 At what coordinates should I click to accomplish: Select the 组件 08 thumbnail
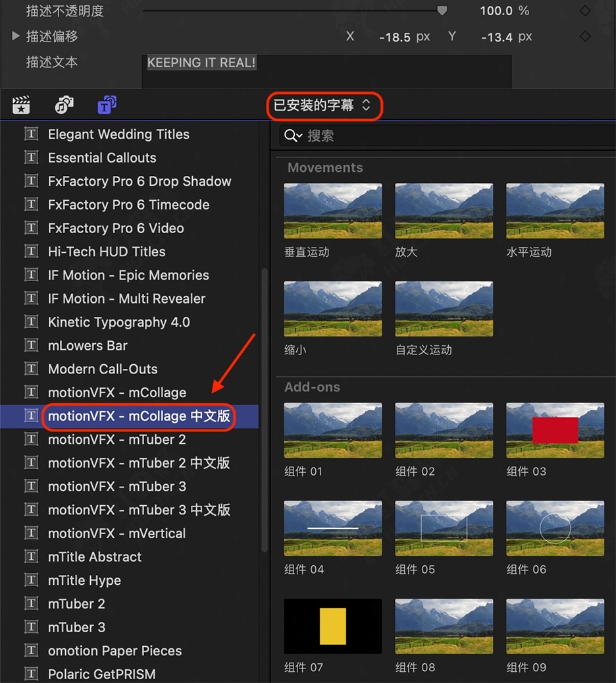click(444, 626)
